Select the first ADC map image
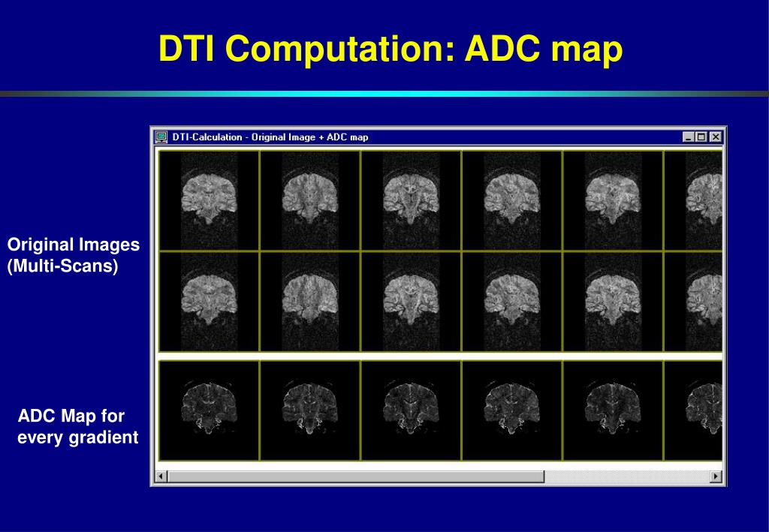 [x=210, y=410]
